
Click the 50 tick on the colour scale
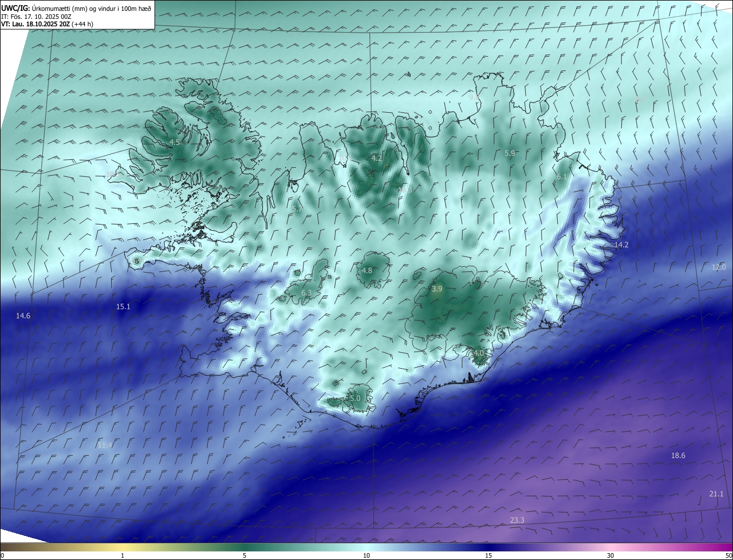click(728, 555)
